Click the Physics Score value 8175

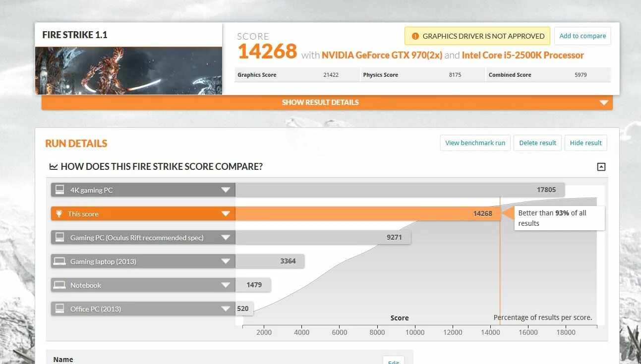(455, 75)
